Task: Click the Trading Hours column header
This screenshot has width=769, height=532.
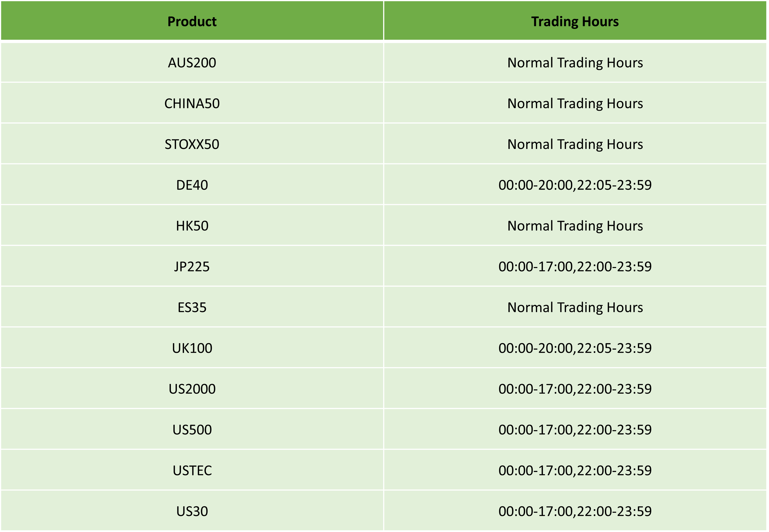Action: pyautogui.click(x=576, y=21)
